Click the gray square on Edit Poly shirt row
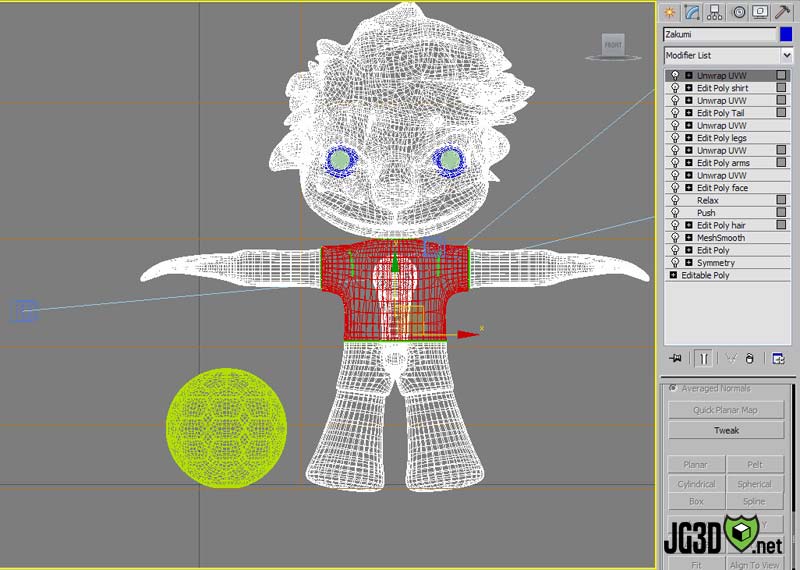The height and width of the screenshot is (570, 800). 781,87
